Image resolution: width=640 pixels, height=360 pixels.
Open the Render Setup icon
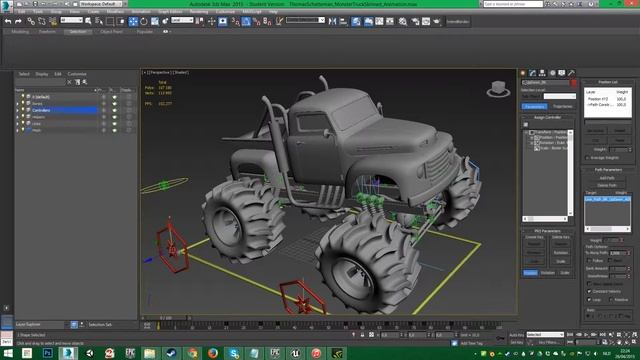(415, 21)
